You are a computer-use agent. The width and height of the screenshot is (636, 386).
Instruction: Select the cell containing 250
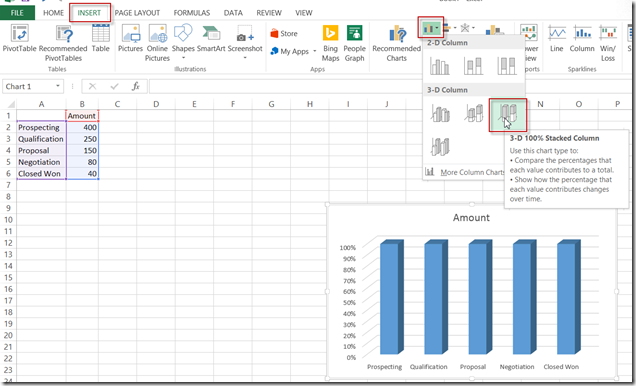click(82, 139)
